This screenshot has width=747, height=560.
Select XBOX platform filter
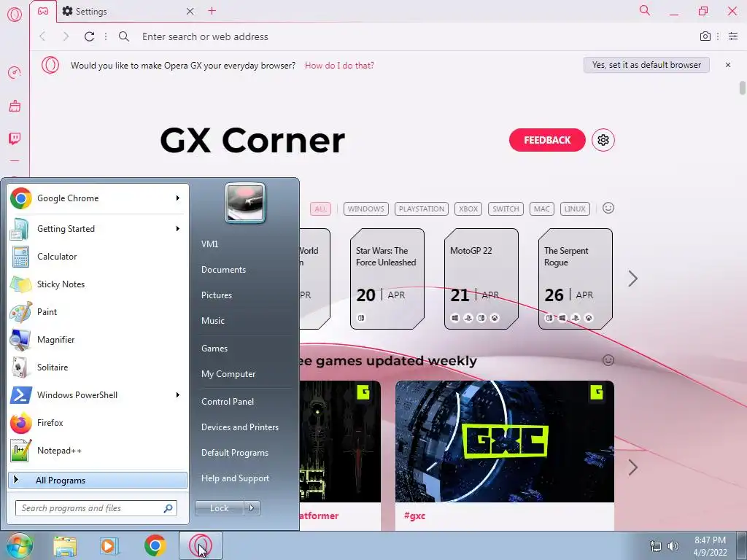pyautogui.click(x=468, y=209)
